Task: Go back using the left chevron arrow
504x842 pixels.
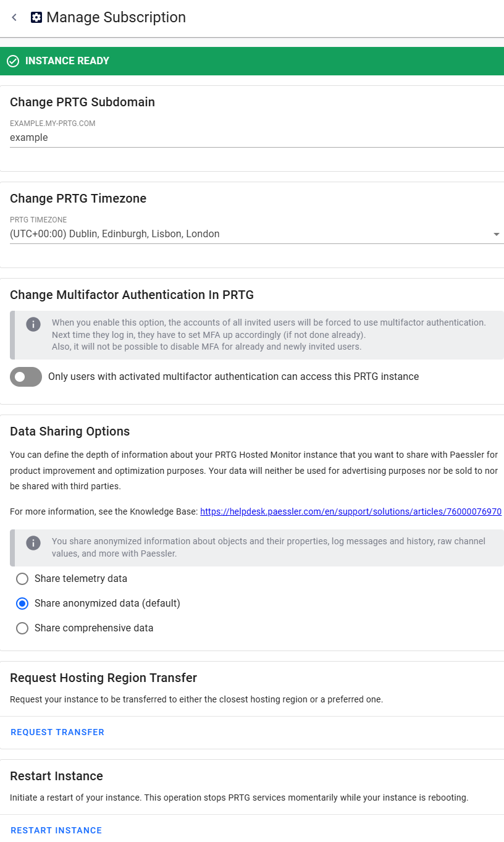Action: (x=14, y=18)
